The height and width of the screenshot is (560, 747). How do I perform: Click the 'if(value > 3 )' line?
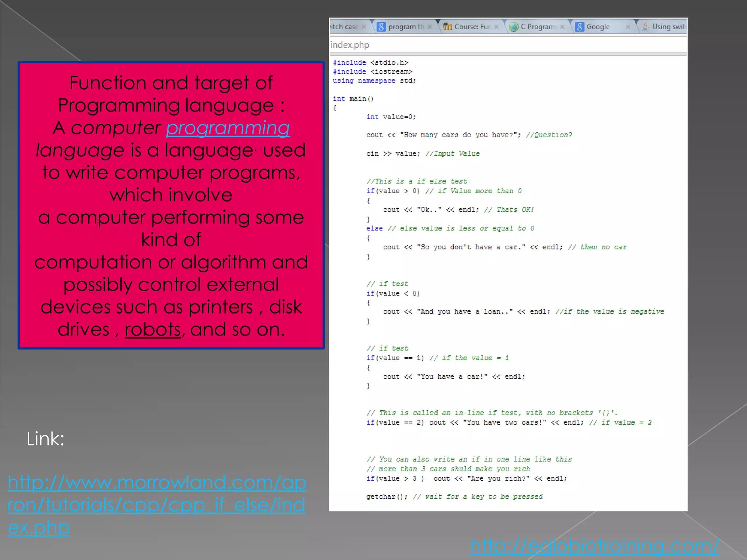467,479
